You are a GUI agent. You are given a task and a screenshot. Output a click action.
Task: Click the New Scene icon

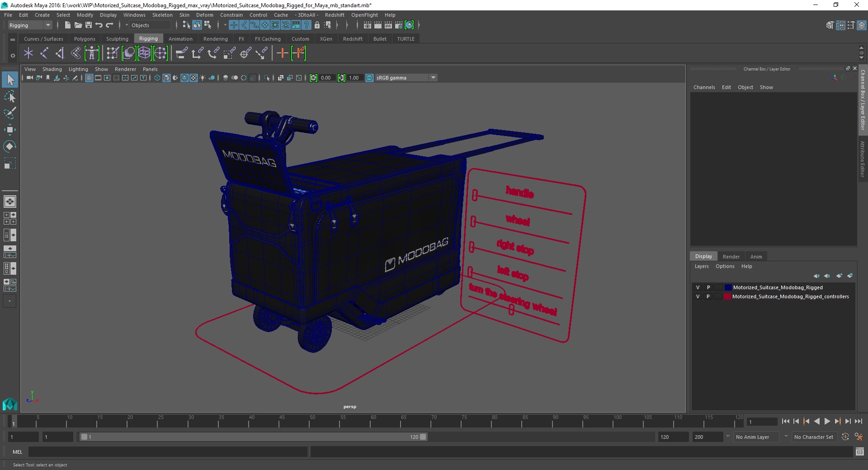click(67, 25)
